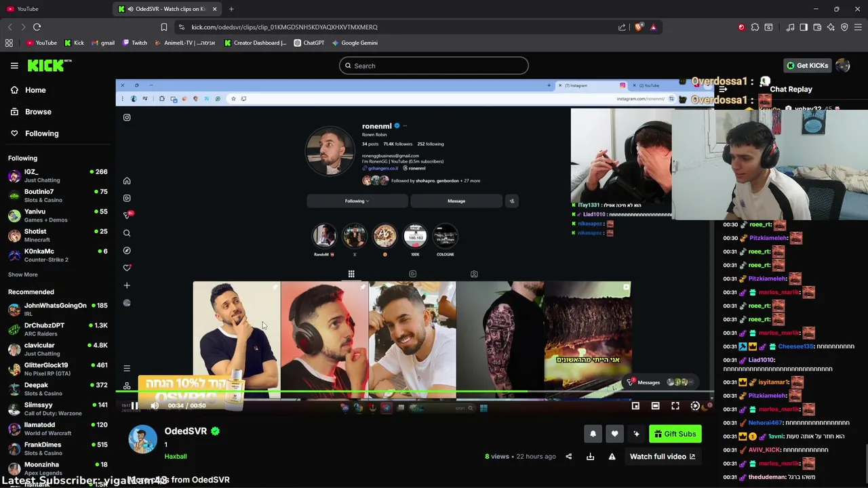Viewport: 868px width, 488px height.
Task: Open a new browser tab
Action: click(231, 9)
